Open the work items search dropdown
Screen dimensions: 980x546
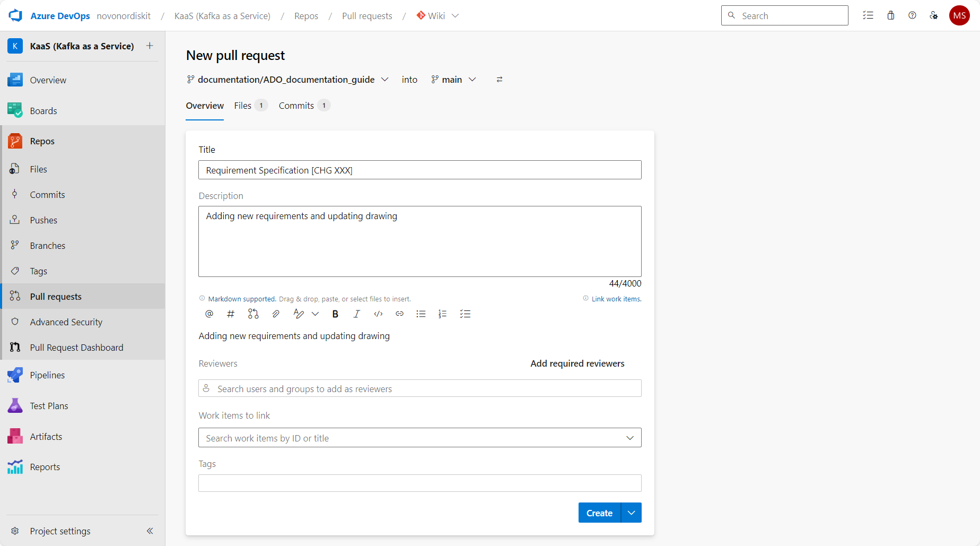tap(630, 438)
